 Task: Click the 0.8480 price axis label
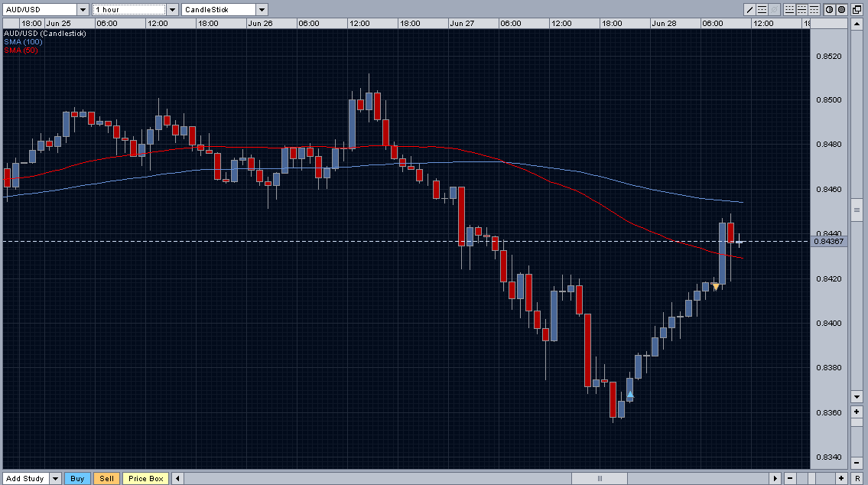(x=829, y=145)
